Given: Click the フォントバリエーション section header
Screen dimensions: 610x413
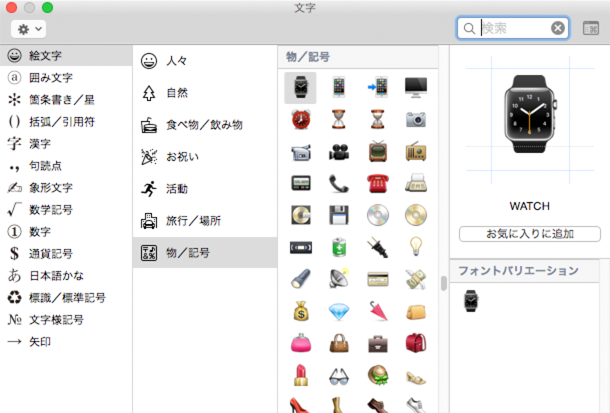Looking at the screenshot, I should click(524, 271).
